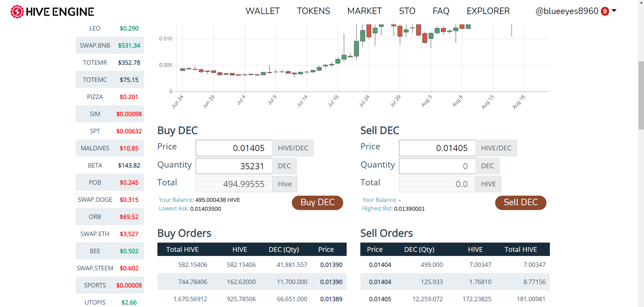Viewport: 644px width, 307px height.
Task: Click buy order priced 0.01389
Action: (x=252, y=299)
